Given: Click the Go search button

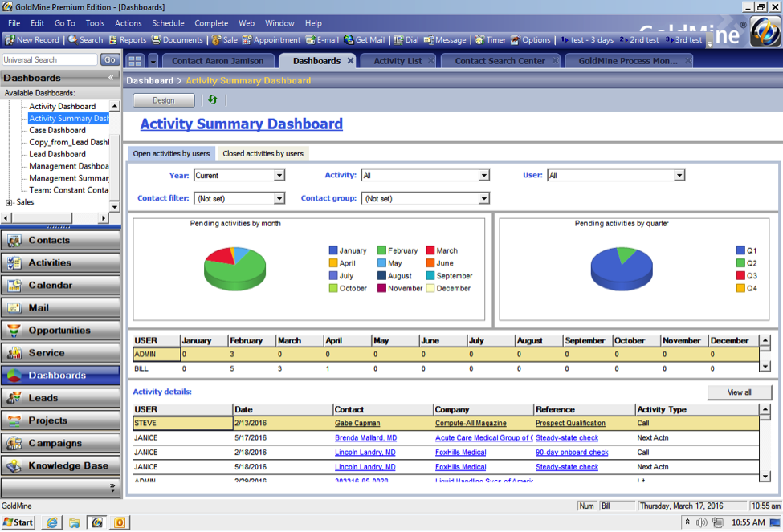Looking at the screenshot, I should pos(110,60).
